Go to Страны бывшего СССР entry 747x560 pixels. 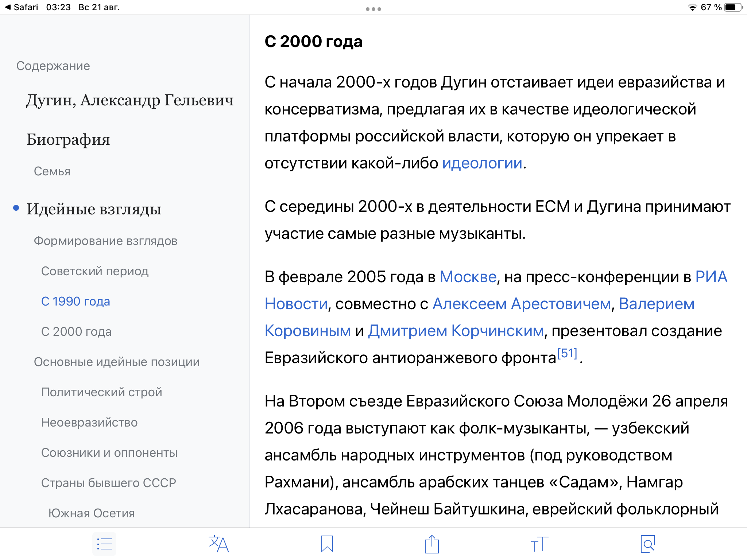tap(109, 483)
